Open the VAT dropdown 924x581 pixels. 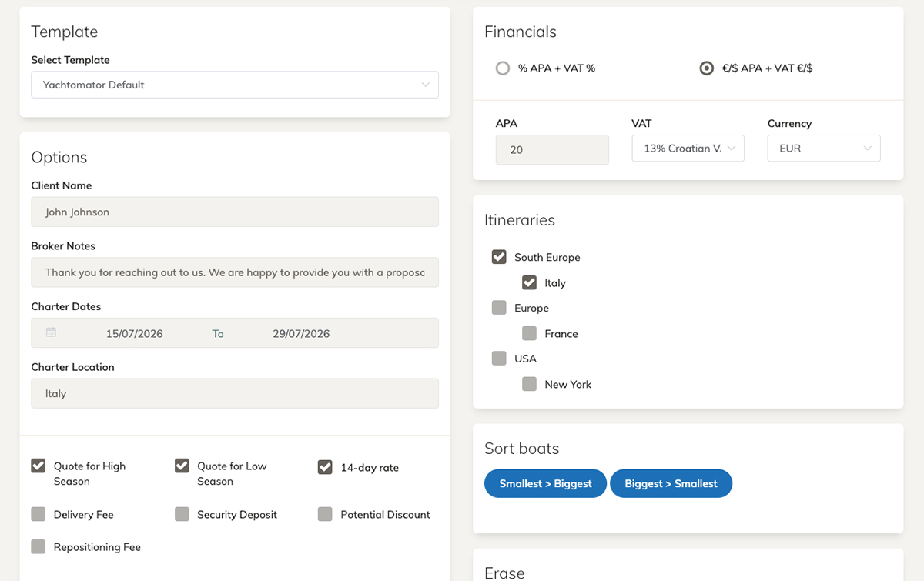[x=688, y=149]
